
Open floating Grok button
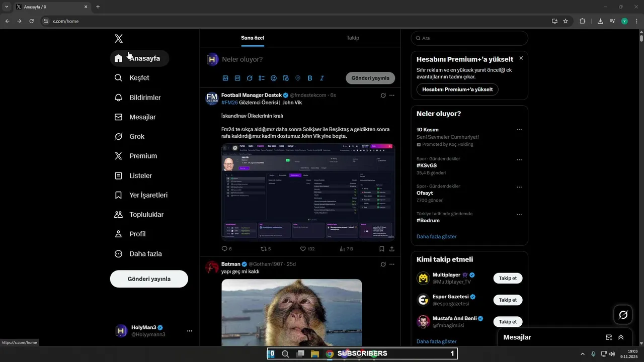coord(623,315)
